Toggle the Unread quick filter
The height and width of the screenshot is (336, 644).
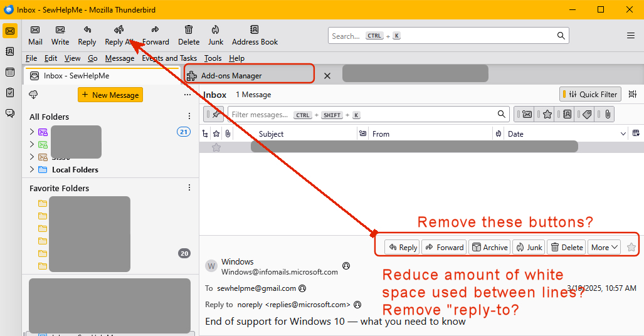pyautogui.click(x=524, y=114)
